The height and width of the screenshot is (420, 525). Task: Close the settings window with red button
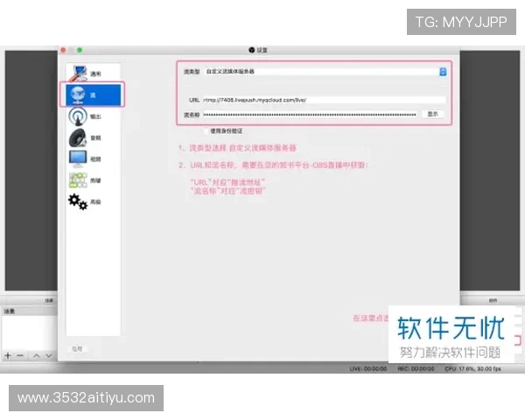(63, 50)
